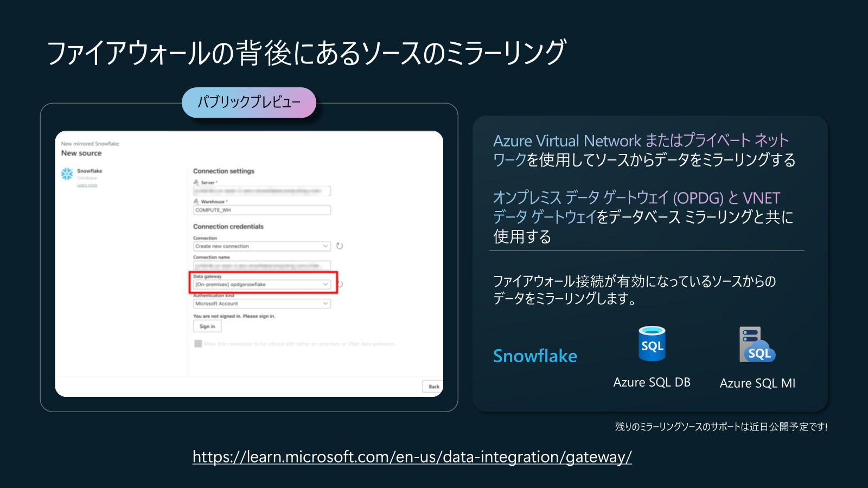
Task: Expand the Data gateway opdgsnowflake dropdown
Action: coord(262,284)
